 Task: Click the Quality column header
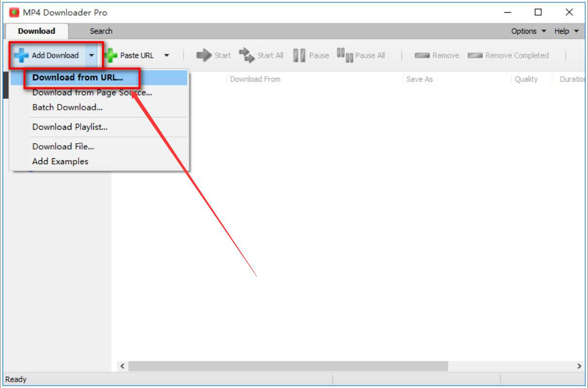[526, 79]
